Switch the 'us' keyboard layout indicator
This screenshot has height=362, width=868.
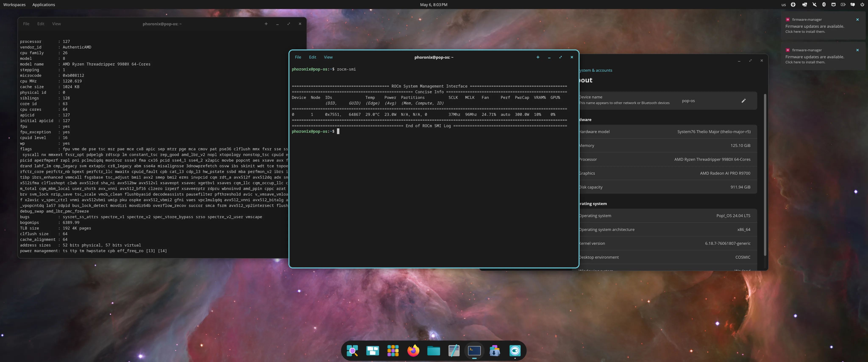click(x=783, y=4)
